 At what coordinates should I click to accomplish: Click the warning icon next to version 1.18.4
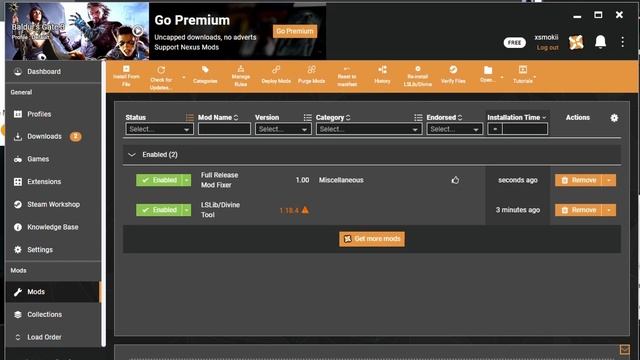(x=305, y=210)
